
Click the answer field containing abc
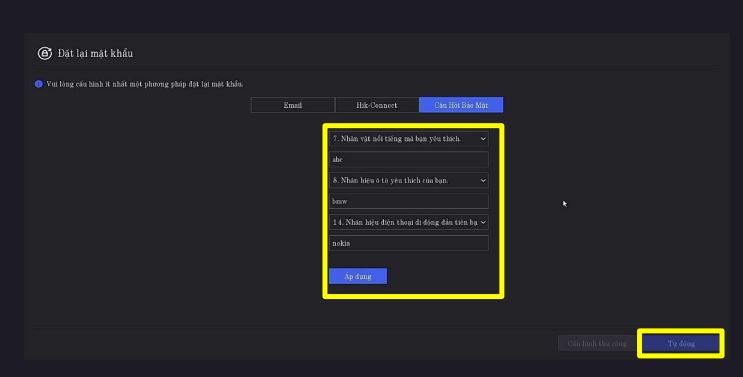click(x=409, y=160)
